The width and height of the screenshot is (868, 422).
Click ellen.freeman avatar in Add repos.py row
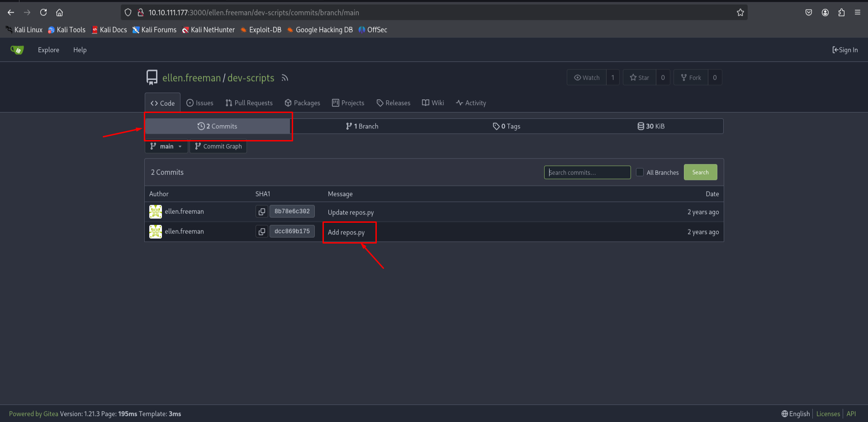coord(156,231)
